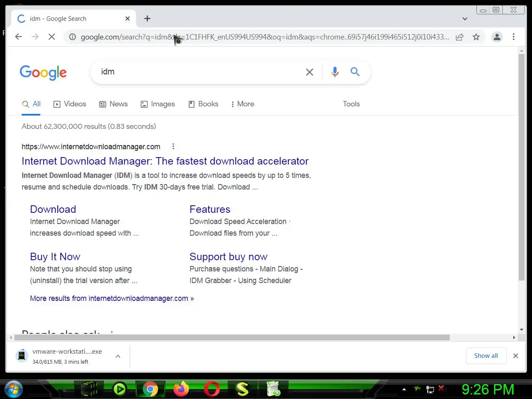Image resolution: width=532 pixels, height=399 pixels.
Task: Open a new tab with plus button
Action: tap(147, 18)
